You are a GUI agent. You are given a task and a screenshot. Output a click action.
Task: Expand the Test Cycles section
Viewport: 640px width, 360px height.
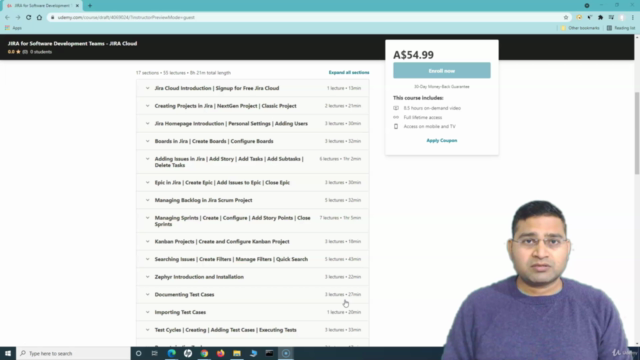point(253,330)
